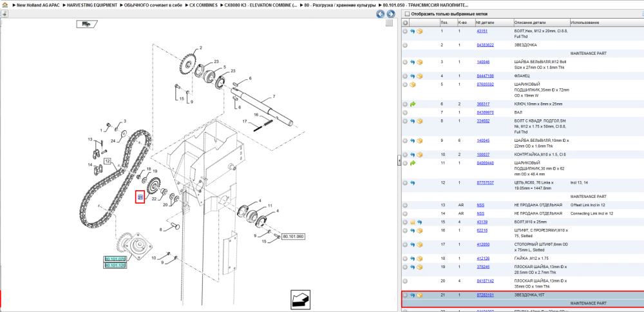Click blue arrow icon for part 140046

(x=413, y=62)
